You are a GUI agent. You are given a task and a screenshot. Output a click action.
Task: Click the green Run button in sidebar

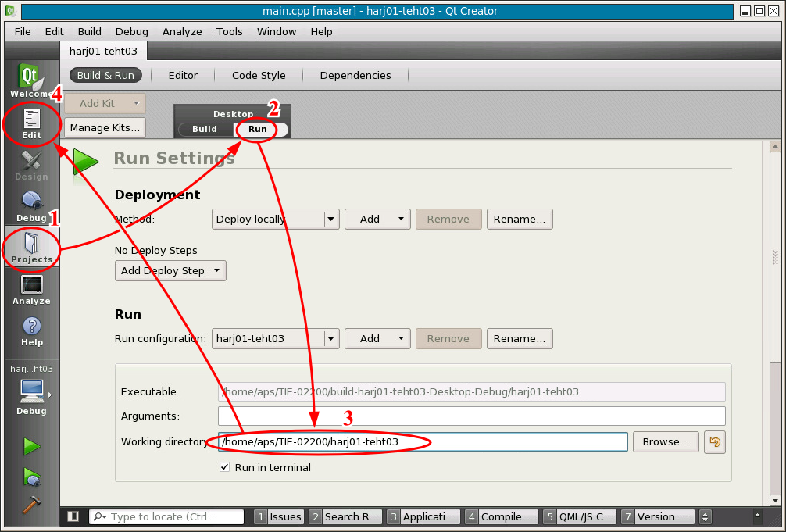[31, 446]
